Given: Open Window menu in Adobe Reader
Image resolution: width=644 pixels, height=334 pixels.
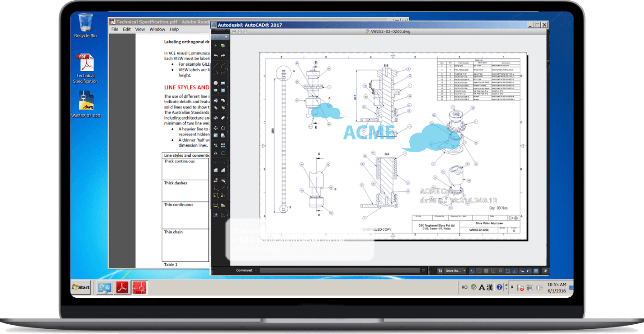Looking at the screenshot, I should [x=157, y=29].
